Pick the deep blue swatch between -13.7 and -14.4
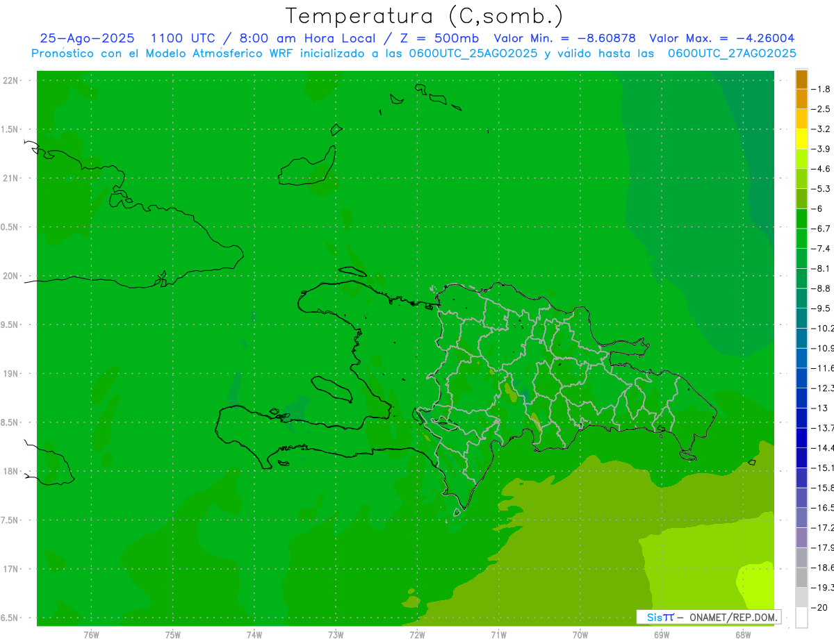This screenshot has width=834, height=644. [x=801, y=438]
